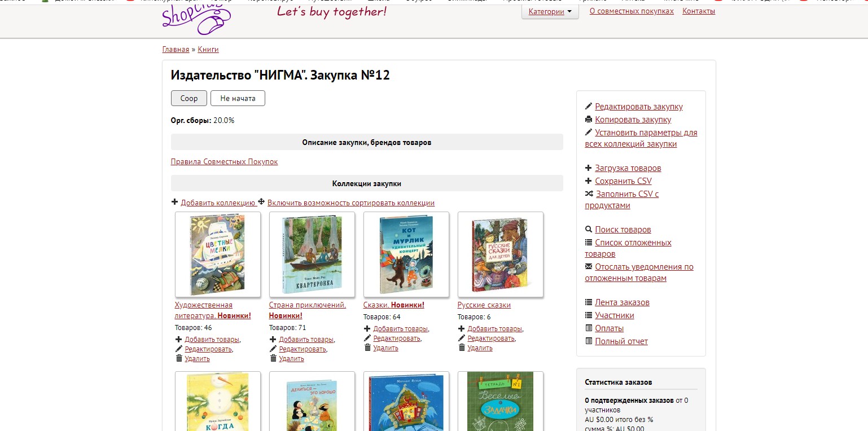Open the Кот и Мурлик cover thumbnail
The height and width of the screenshot is (431, 868).
[406, 254]
